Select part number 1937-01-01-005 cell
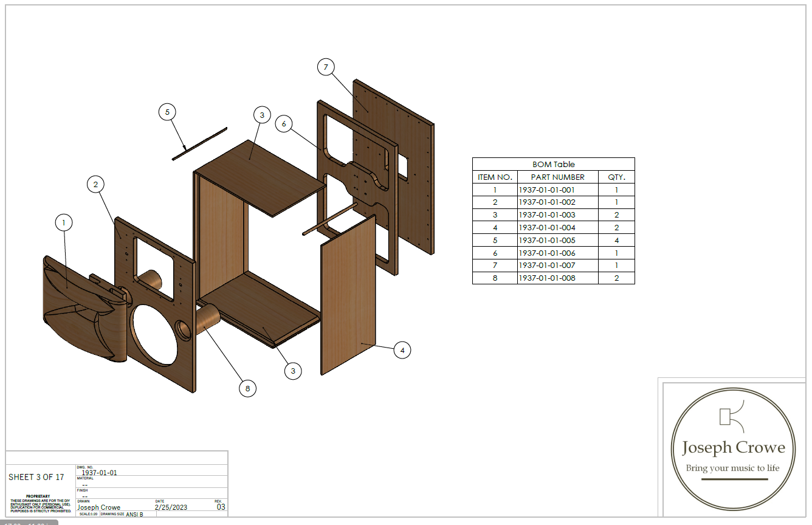Screen dimensions: 812x525 pyautogui.click(x=546, y=240)
